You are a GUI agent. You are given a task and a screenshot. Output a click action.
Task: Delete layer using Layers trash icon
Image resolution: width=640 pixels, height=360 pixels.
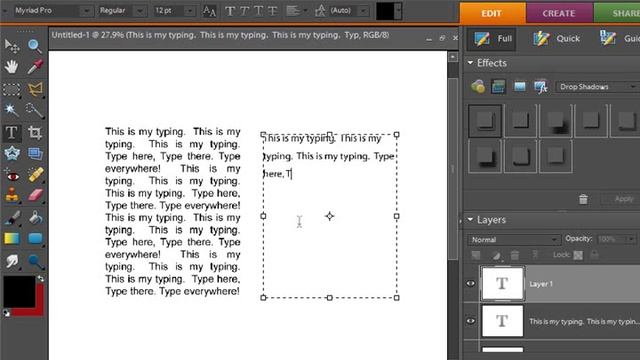coord(515,255)
